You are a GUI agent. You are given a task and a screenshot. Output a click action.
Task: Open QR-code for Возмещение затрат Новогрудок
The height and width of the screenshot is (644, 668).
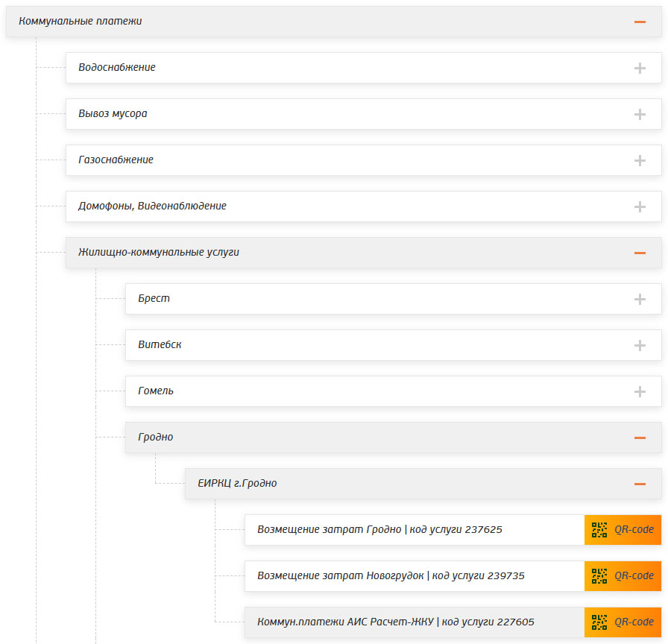[x=623, y=576]
